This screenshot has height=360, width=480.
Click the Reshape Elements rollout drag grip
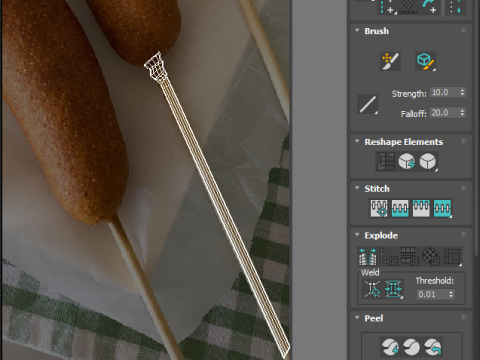[464, 141]
